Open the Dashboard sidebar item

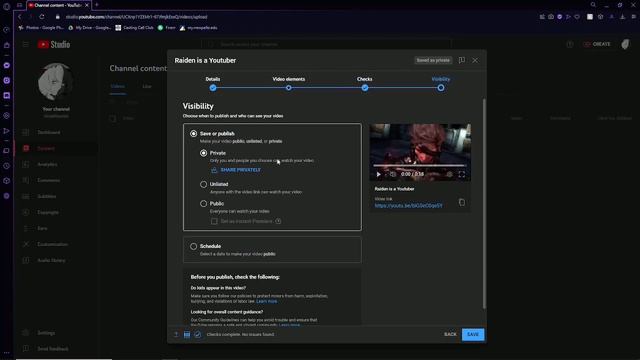(56, 132)
